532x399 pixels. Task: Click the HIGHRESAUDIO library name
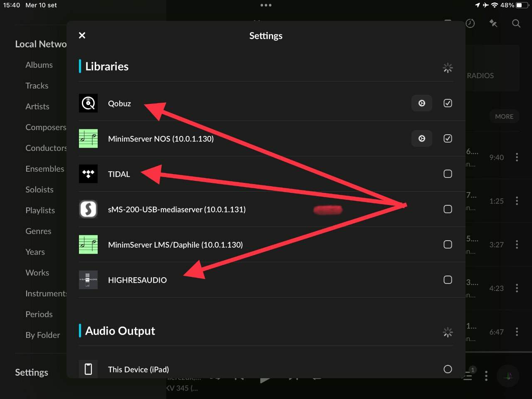(x=137, y=280)
